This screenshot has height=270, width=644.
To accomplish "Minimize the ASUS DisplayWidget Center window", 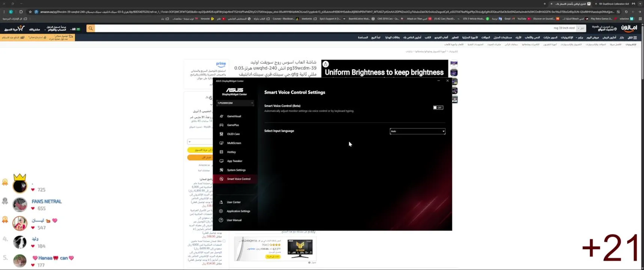I will (x=438, y=81).
